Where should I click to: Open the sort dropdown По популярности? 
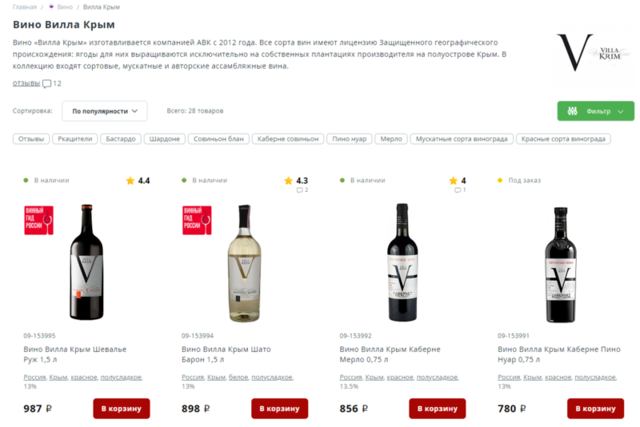point(104,110)
